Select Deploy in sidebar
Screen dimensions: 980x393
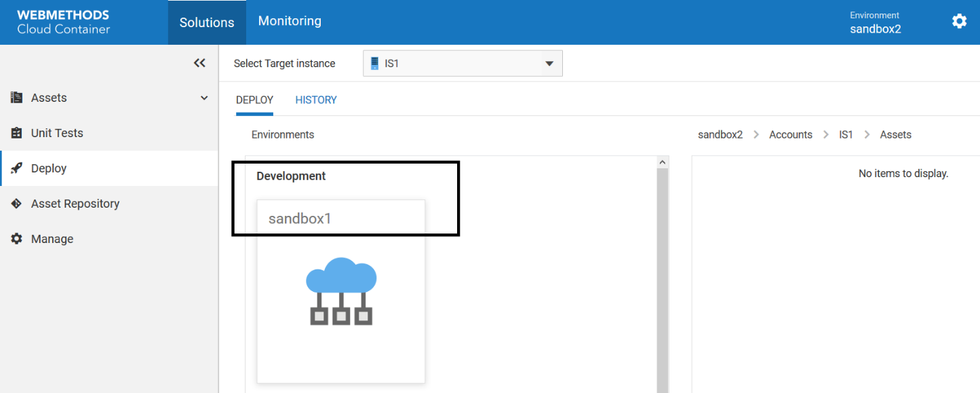[x=109, y=168]
